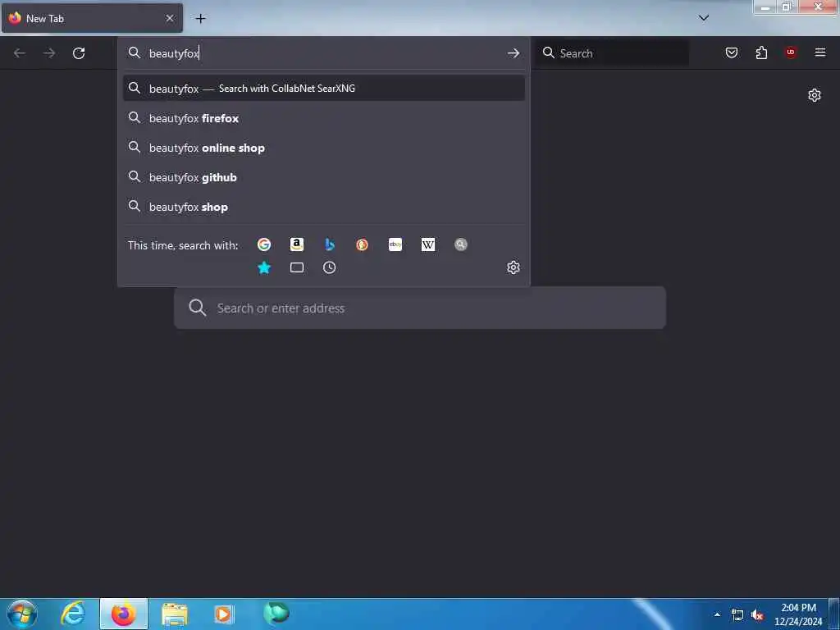Choose suggestion 'beautyfox shop'
Viewport: 840px width, 630px height.
tap(323, 206)
